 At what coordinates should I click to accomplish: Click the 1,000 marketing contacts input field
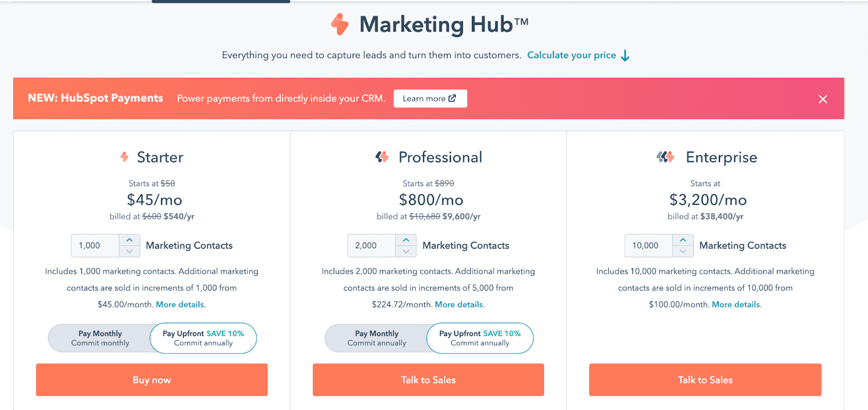95,245
